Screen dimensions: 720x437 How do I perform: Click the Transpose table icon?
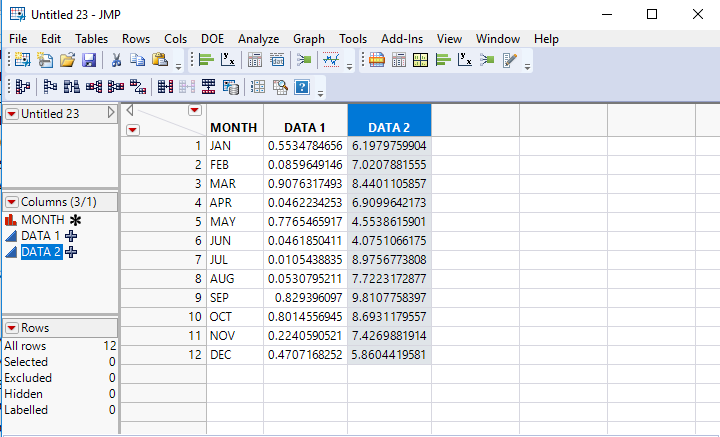(x=138, y=87)
